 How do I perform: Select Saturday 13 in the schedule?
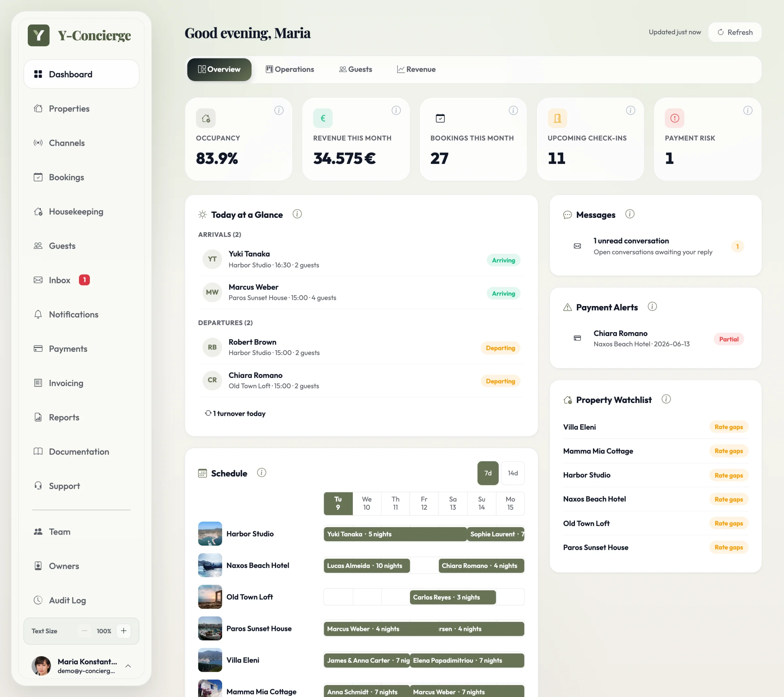453,503
